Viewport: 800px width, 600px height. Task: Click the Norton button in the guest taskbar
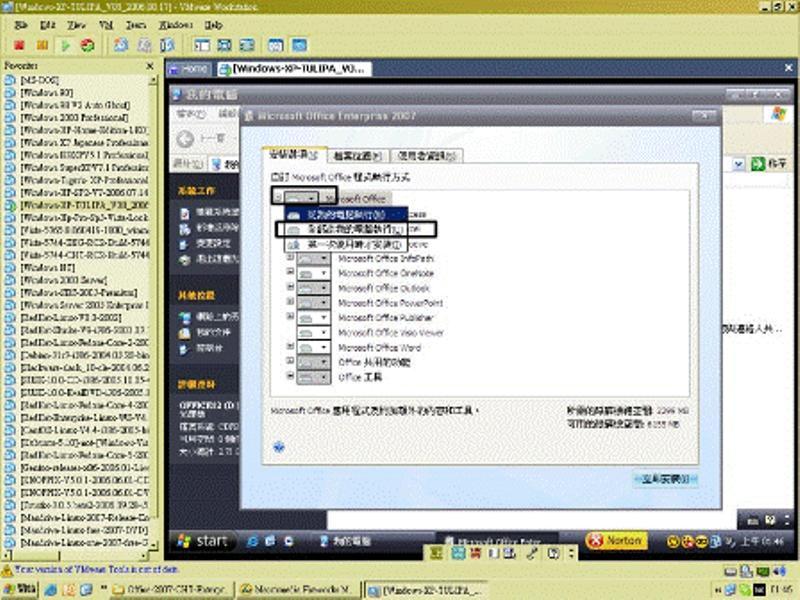pos(616,540)
